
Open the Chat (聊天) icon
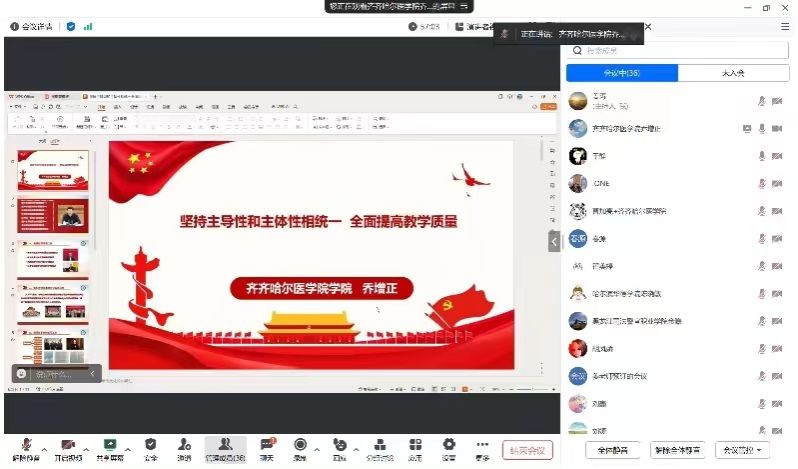266,445
